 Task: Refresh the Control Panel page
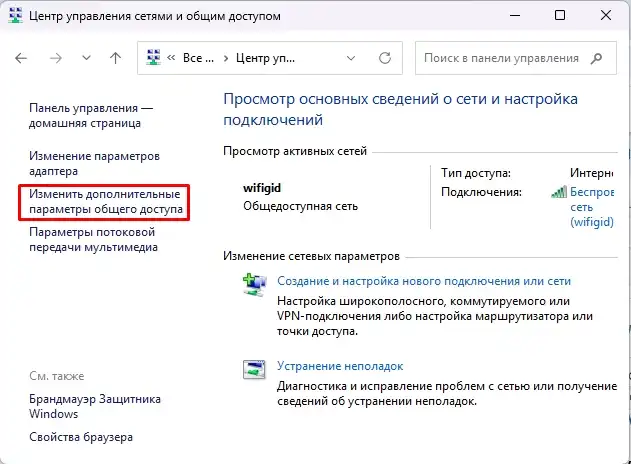pyautogui.click(x=385, y=58)
